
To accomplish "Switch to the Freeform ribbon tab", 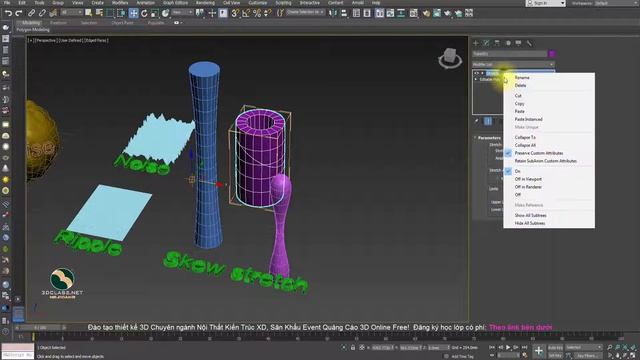I will pyautogui.click(x=58, y=23).
